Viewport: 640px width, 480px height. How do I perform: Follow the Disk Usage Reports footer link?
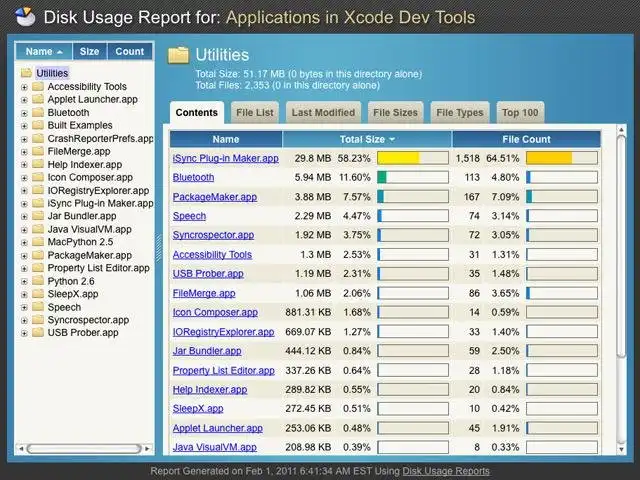point(446,471)
